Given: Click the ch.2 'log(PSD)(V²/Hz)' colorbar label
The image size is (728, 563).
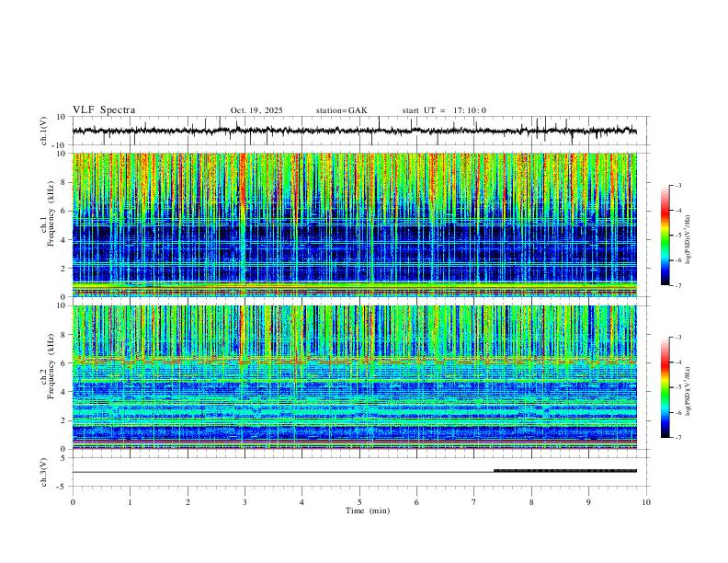Looking at the screenshot, I should coord(688,391).
